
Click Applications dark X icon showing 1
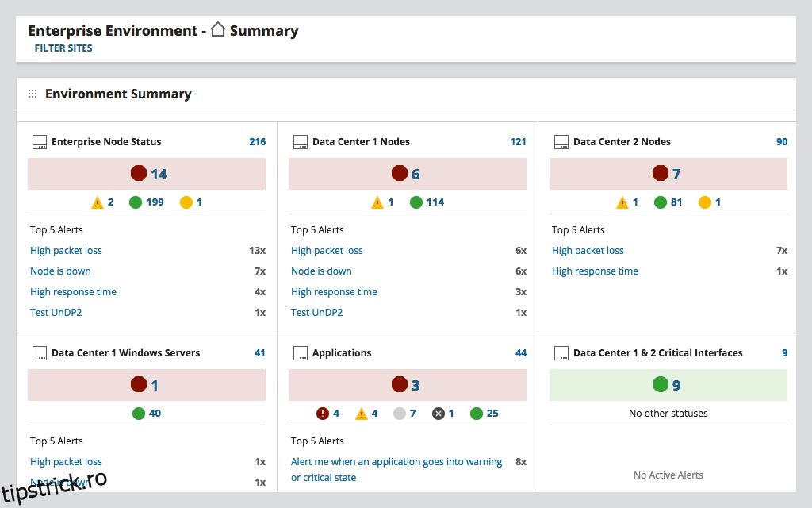pyautogui.click(x=439, y=413)
